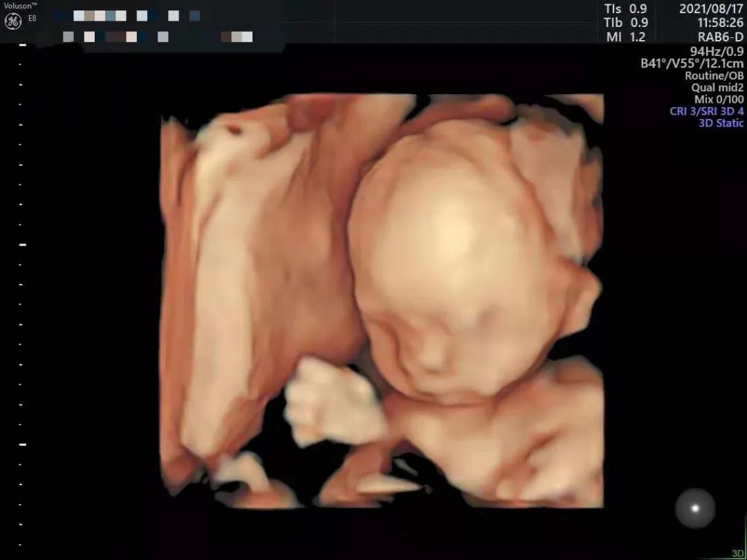Click the 2021/08/17 date display
This screenshot has height=560, width=747.
[712, 9]
